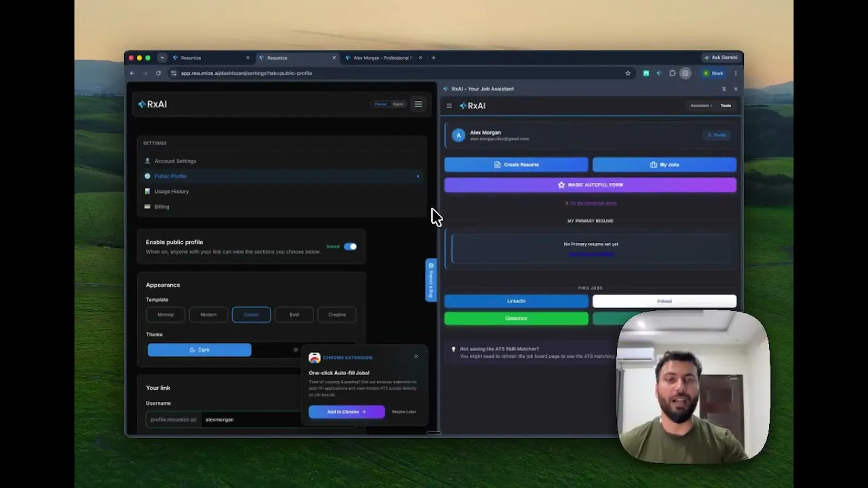Dismiss the Chrome Extension popup
The image size is (868, 488).
click(416, 356)
